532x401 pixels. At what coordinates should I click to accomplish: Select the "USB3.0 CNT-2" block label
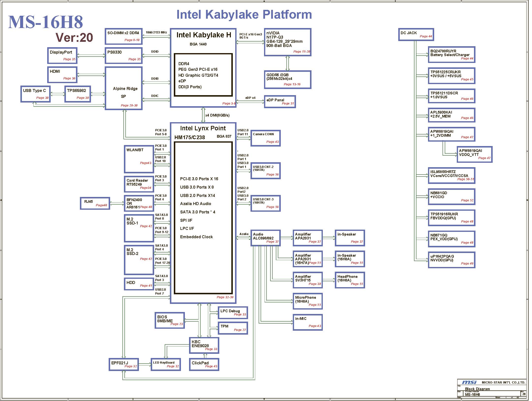point(263,167)
